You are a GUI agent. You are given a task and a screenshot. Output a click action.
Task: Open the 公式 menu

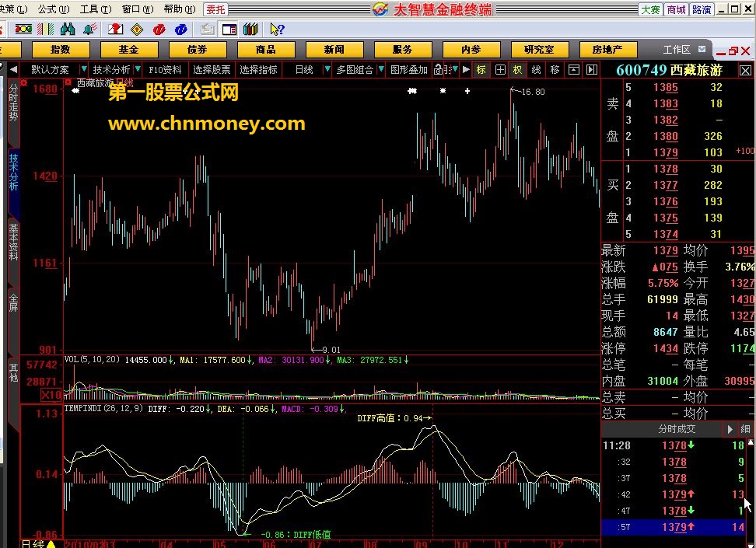(54, 9)
